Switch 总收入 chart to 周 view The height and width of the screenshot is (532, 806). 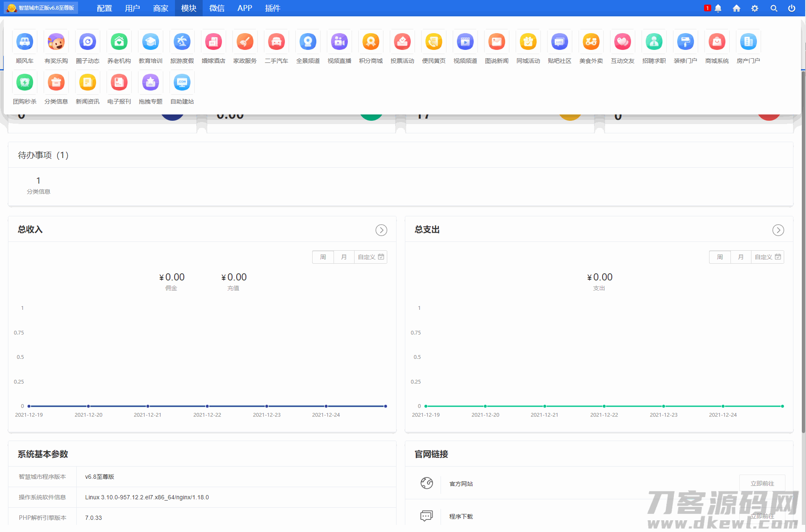click(323, 257)
